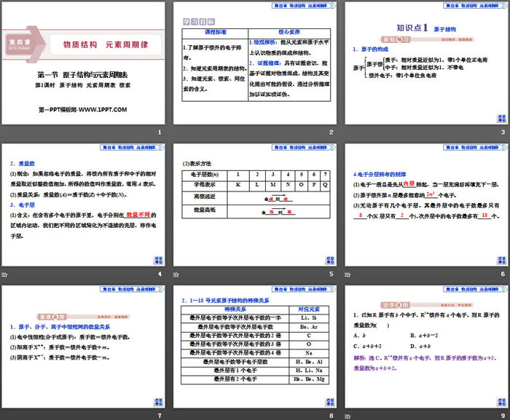The height and width of the screenshot is (420, 510).
Task: Select slide 8 thumbnail with 1—18号元素 table
Action: (x=255, y=347)
